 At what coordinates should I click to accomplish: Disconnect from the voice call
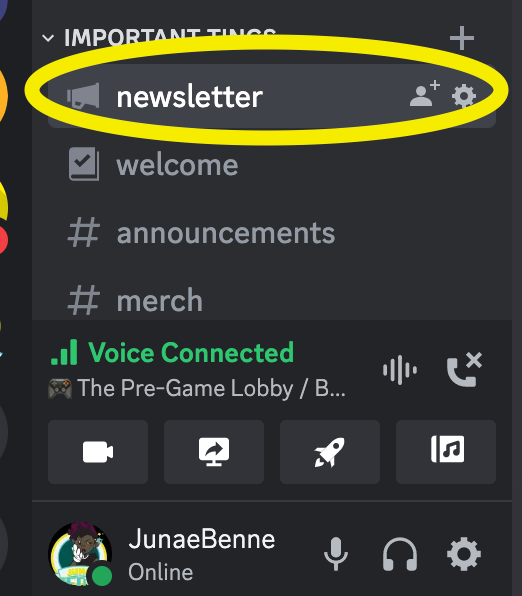coord(464,370)
